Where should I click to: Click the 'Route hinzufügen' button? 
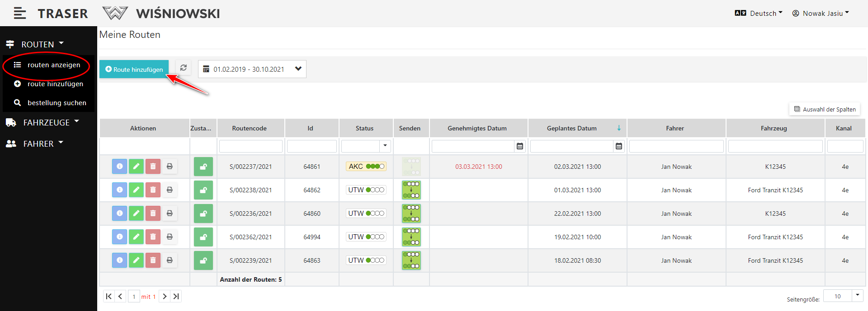134,69
